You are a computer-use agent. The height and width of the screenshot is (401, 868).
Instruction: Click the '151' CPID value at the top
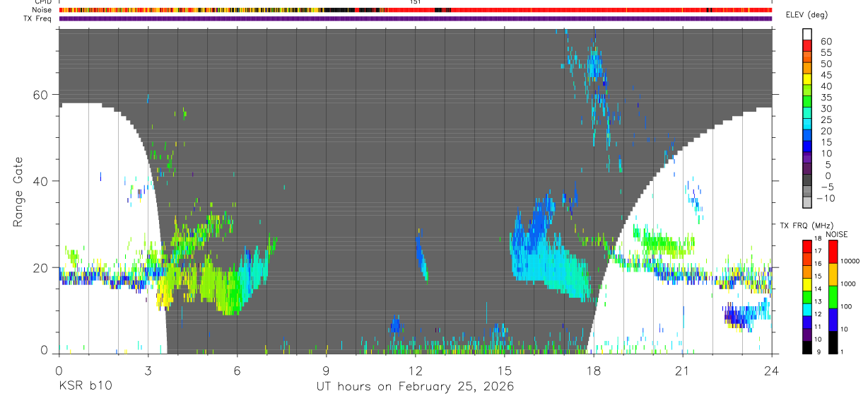click(416, 2)
